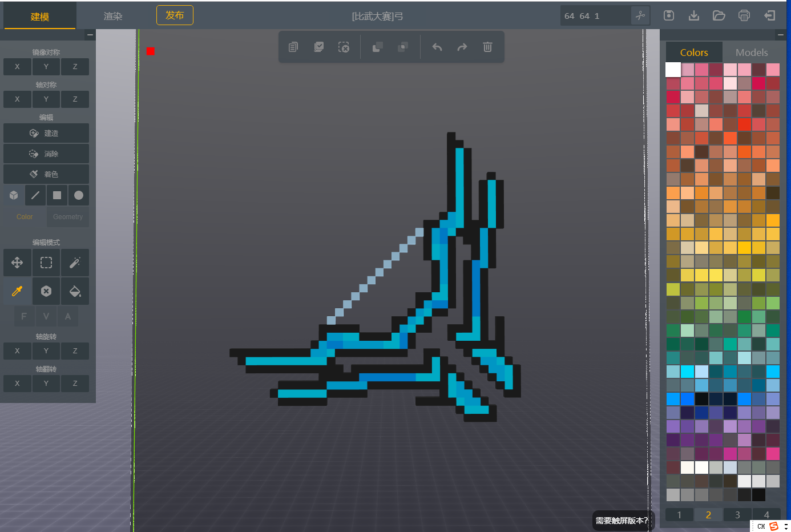Click the printer icon in the top bar

point(744,15)
